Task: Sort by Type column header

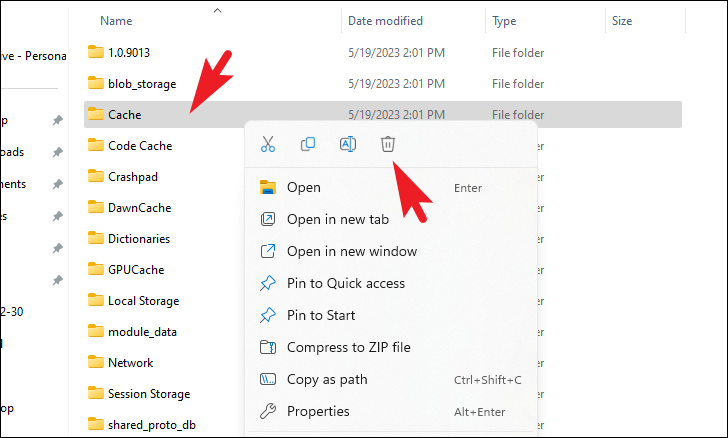Action: (504, 21)
